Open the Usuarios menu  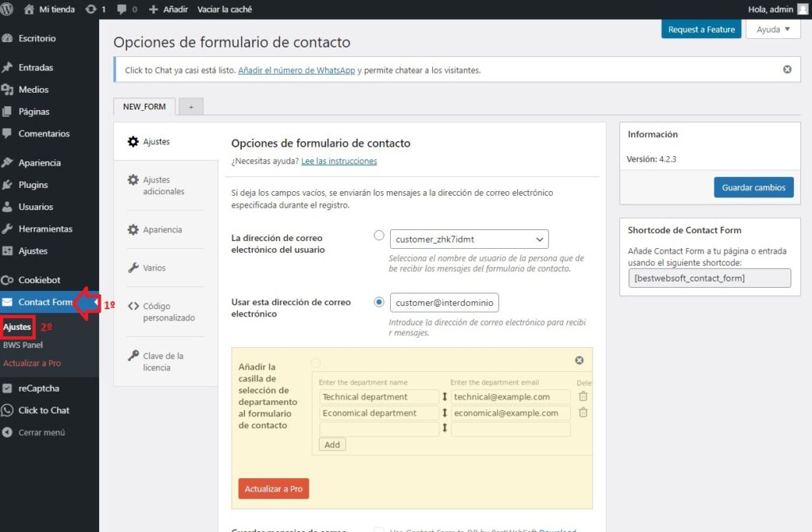coord(36,207)
